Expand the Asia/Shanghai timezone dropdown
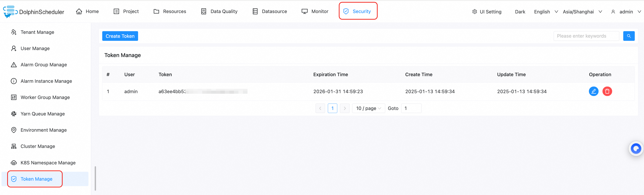 coord(582,12)
